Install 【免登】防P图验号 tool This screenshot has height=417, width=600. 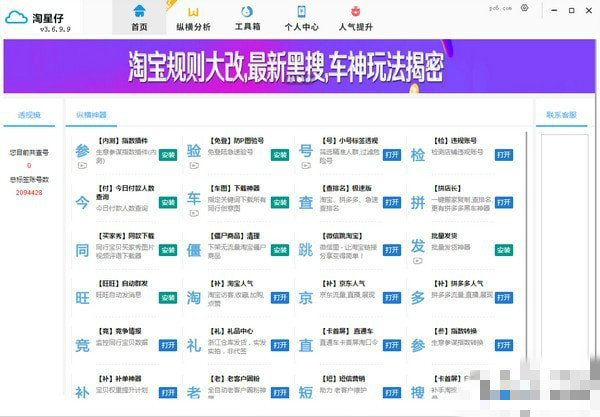(x=280, y=155)
